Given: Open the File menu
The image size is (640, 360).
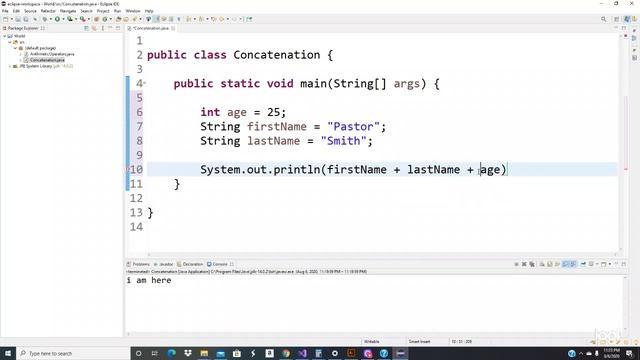Looking at the screenshot, I should [x=5, y=11].
